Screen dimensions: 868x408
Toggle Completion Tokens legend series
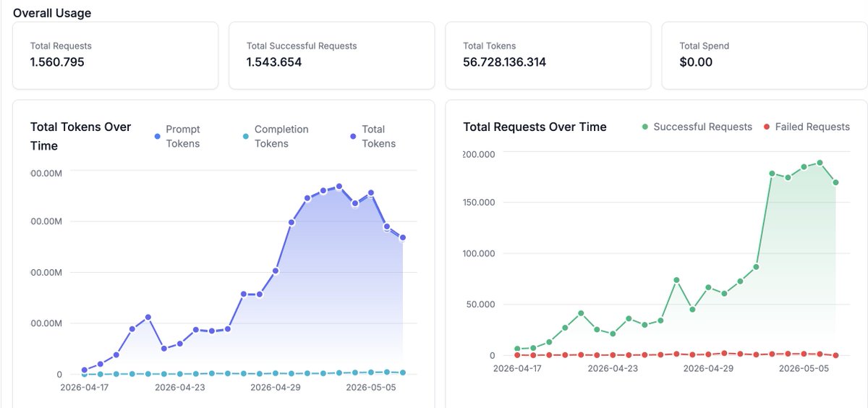point(276,136)
